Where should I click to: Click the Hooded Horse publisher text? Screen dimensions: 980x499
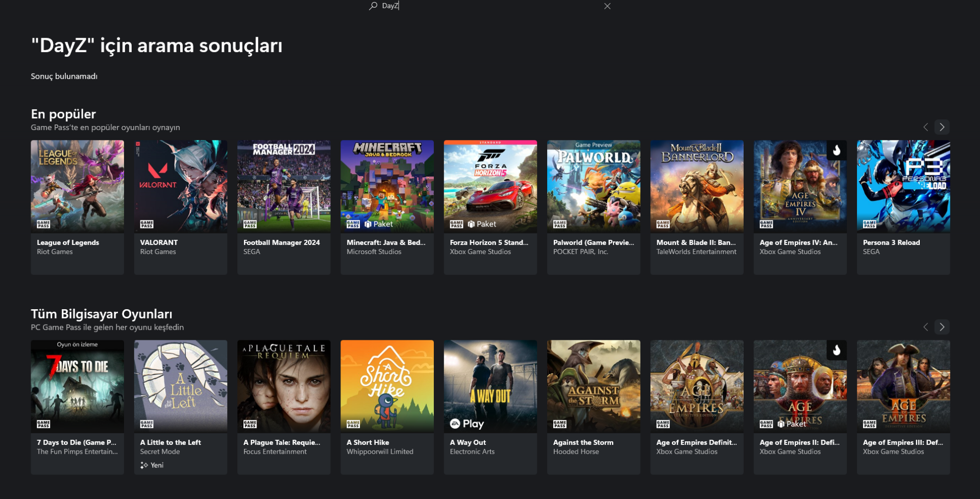(x=576, y=452)
